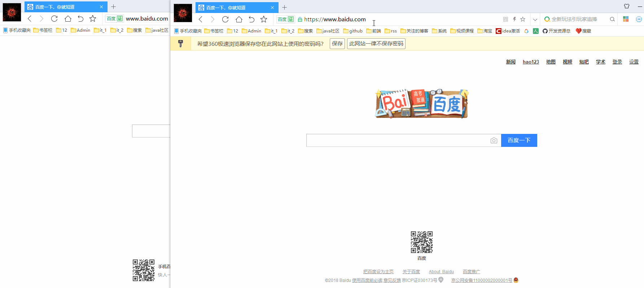644x288 pixels.
Task: Open 淘宝 bookmark folder
Action: 485,31
